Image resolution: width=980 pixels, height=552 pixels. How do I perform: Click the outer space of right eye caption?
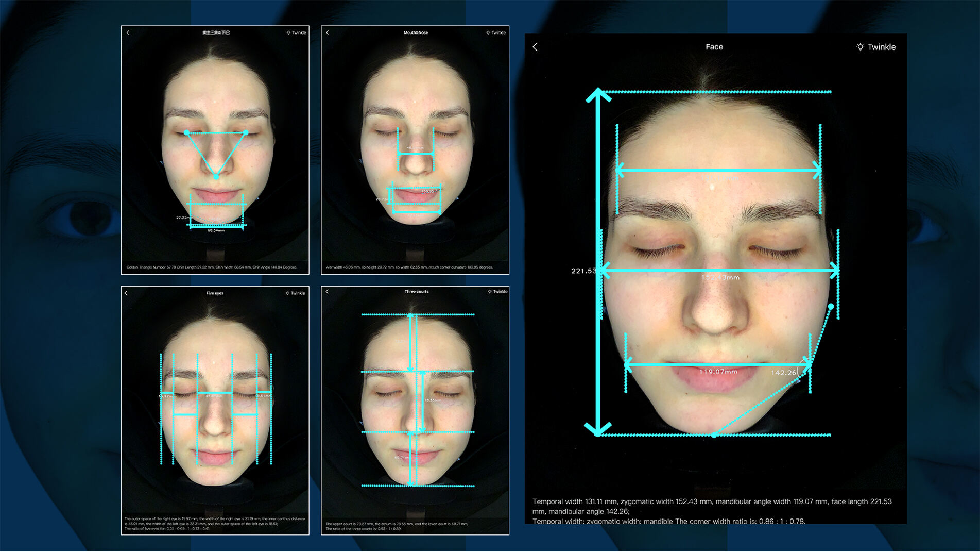pos(215,524)
